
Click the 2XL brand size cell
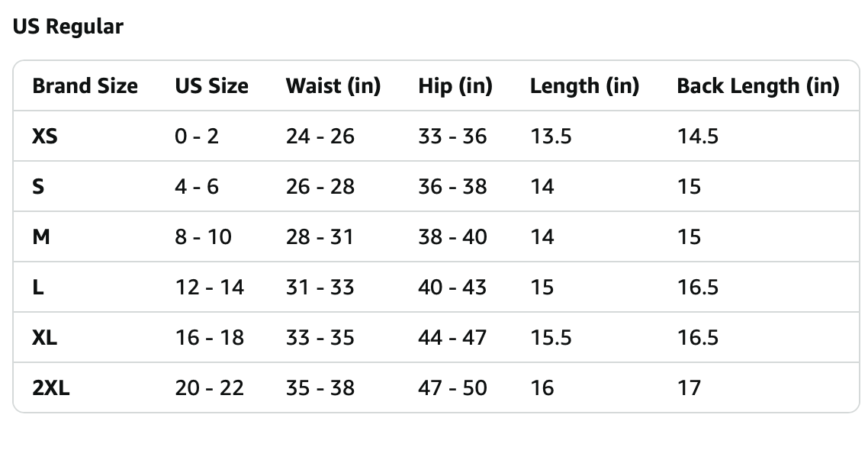51,388
